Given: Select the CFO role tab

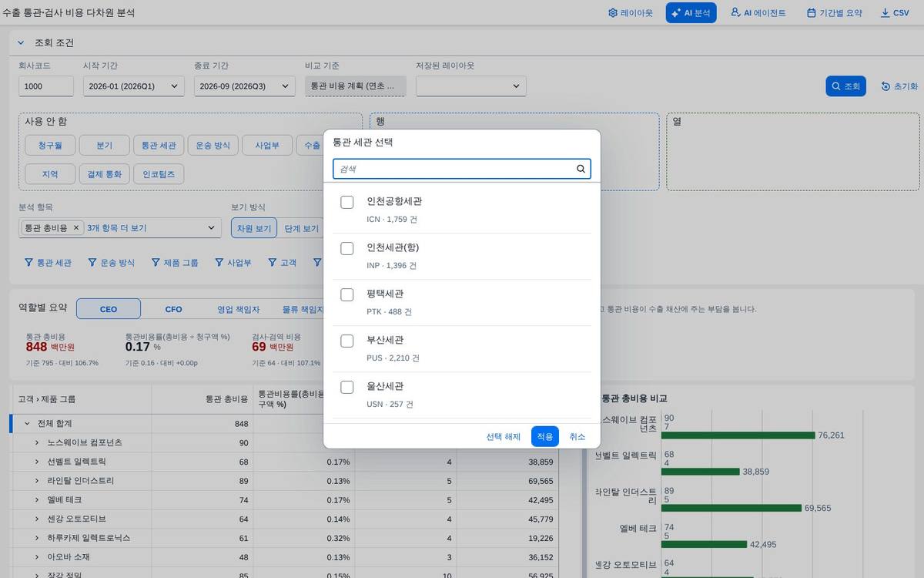Looking at the screenshot, I should click(x=173, y=309).
